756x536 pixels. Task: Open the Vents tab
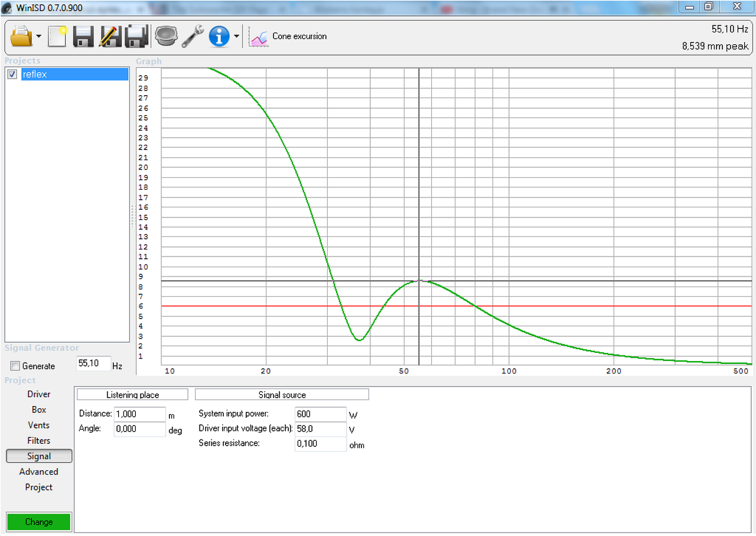39,425
